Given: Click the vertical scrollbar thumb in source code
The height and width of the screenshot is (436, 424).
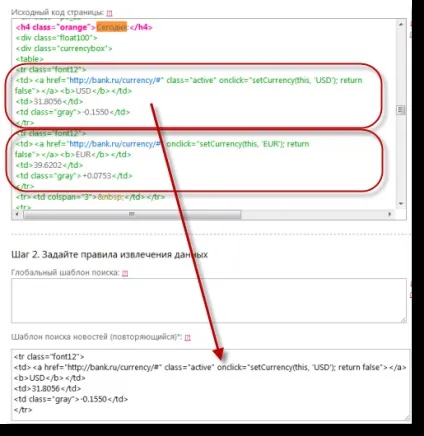Looking at the screenshot, I should pyautogui.click(x=401, y=110).
